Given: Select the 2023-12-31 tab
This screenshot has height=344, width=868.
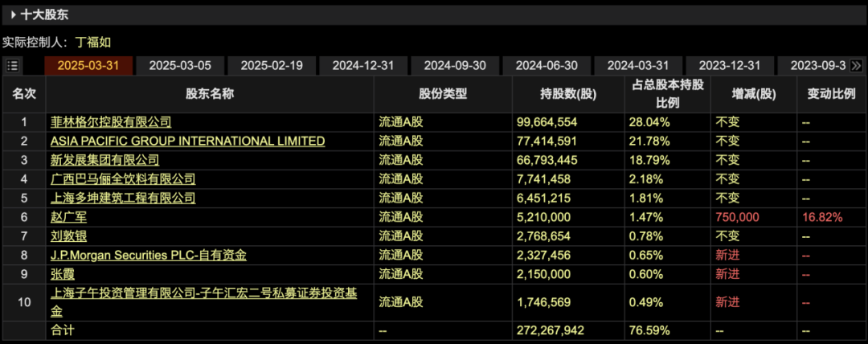Looking at the screenshot, I should click(x=730, y=66).
